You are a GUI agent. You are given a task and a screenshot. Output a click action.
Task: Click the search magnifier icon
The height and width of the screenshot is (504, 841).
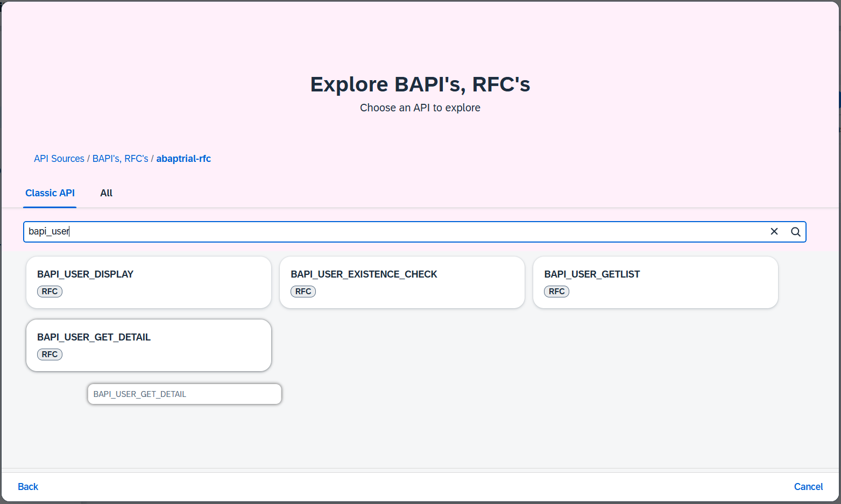pos(795,231)
